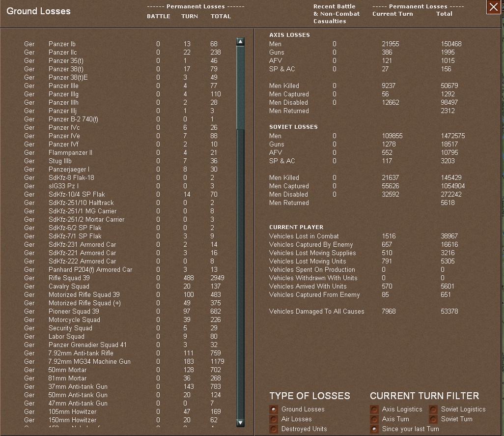Select the Panzer B-2 740(f) row
Image resolution: width=504 pixels, height=436 pixels.
124,119
